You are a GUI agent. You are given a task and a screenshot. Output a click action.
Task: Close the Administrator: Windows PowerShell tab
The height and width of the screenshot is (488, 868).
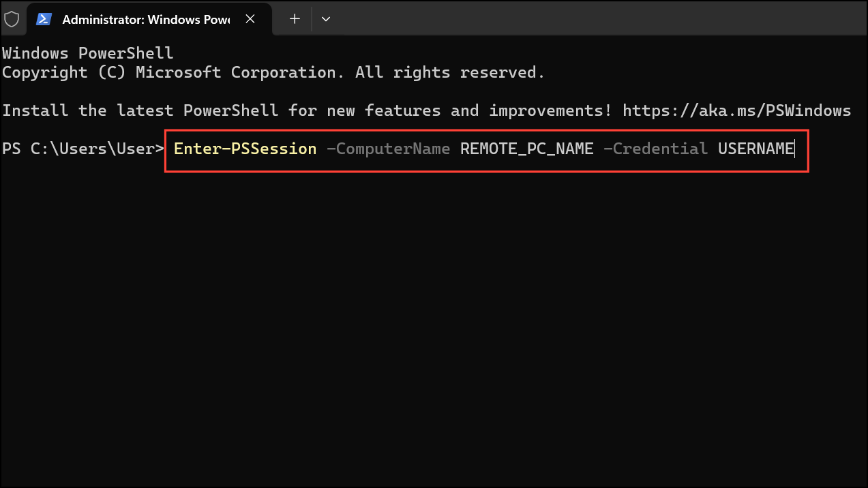pyautogui.click(x=250, y=19)
